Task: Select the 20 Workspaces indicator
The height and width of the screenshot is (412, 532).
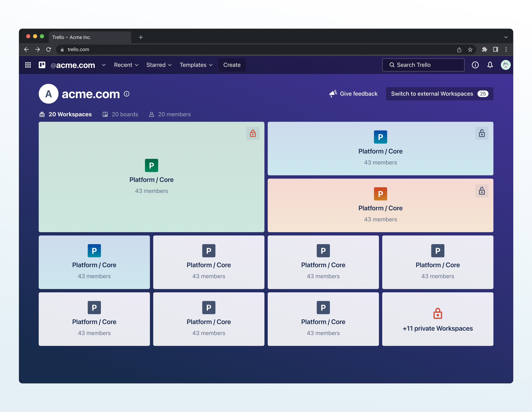Action: coord(65,114)
